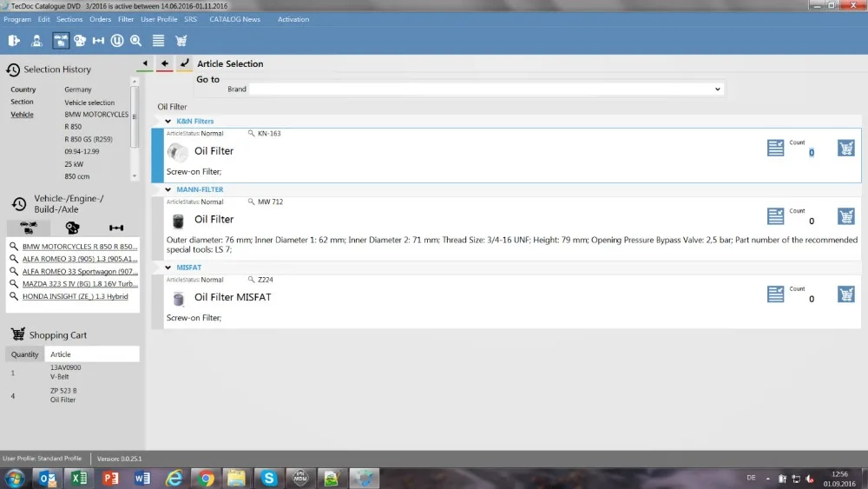Image resolution: width=868 pixels, height=489 pixels.
Task: Open the axle search toolbar icon
Action: [x=99, y=41]
